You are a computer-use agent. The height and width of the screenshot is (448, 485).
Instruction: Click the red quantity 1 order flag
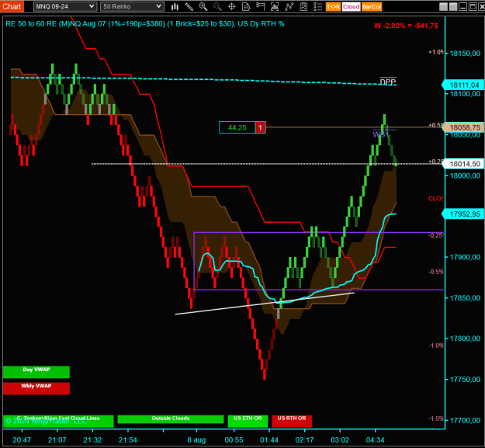[x=261, y=127]
